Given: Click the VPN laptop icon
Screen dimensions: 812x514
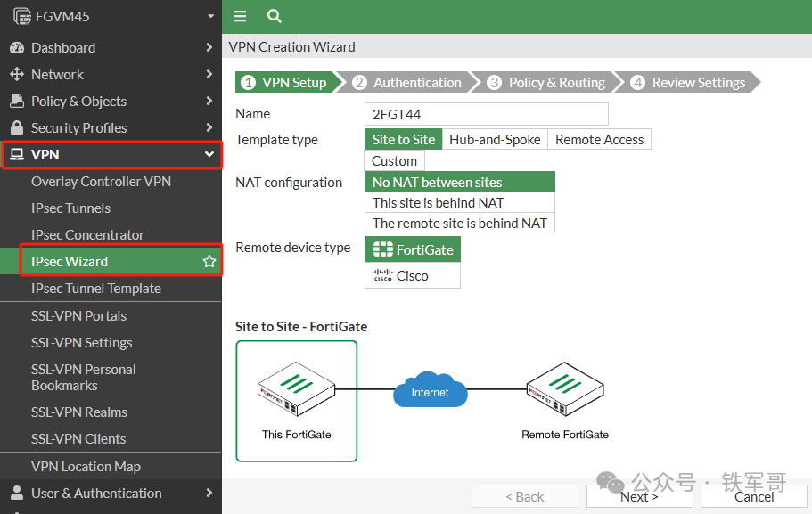Looking at the screenshot, I should point(17,154).
